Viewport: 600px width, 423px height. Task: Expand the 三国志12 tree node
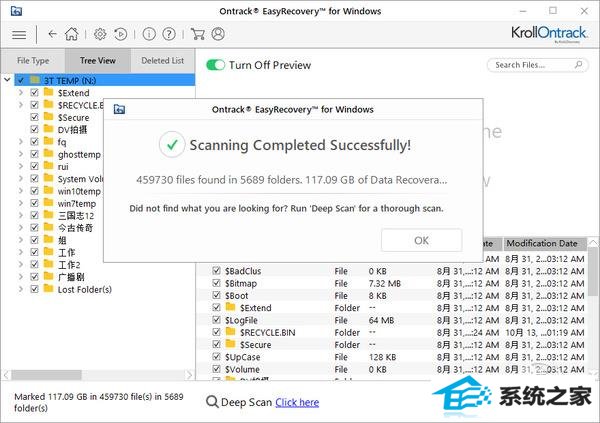[21, 215]
